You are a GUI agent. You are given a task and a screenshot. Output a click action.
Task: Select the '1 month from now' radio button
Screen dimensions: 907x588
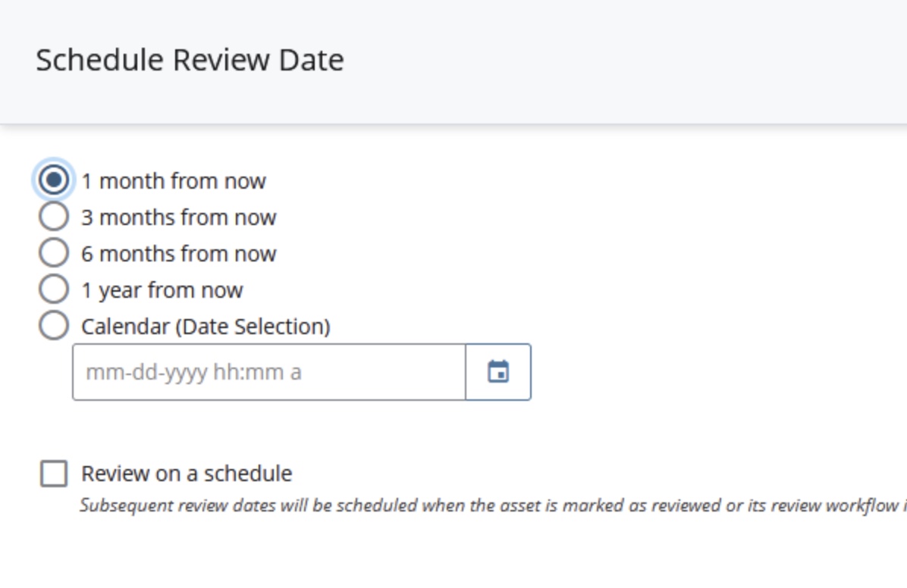click(x=54, y=180)
